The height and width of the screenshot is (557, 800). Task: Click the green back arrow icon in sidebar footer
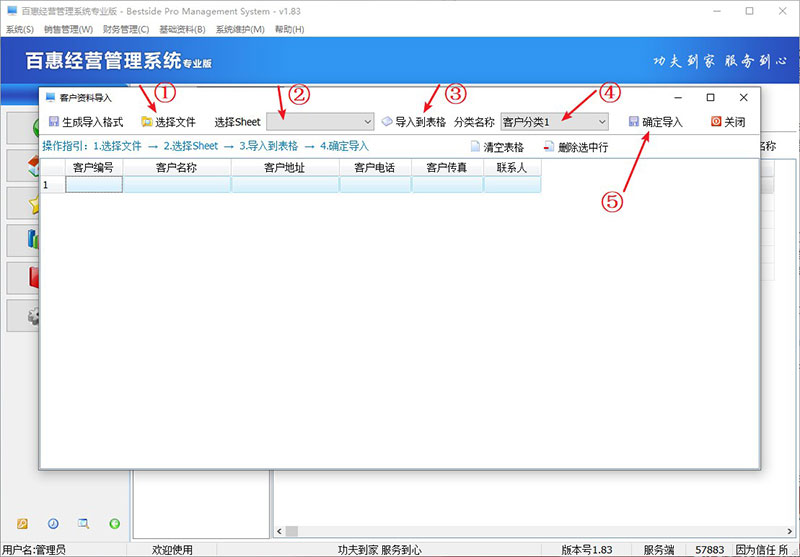pyautogui.click(x=115, y=523)
